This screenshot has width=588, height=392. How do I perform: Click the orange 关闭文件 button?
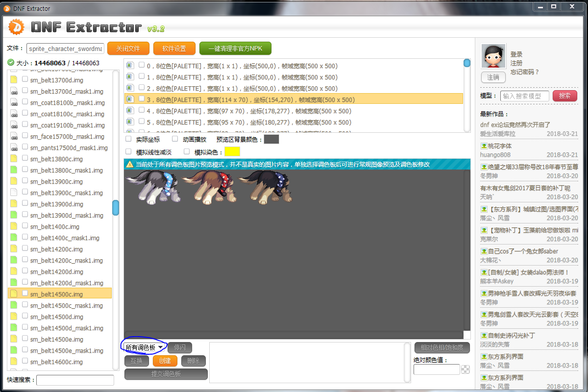(x=128, y=49)
